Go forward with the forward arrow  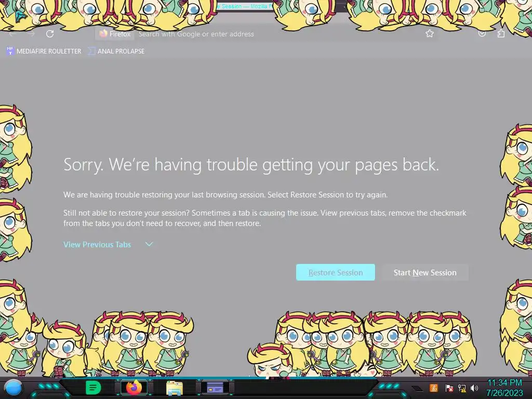point(31,34)
